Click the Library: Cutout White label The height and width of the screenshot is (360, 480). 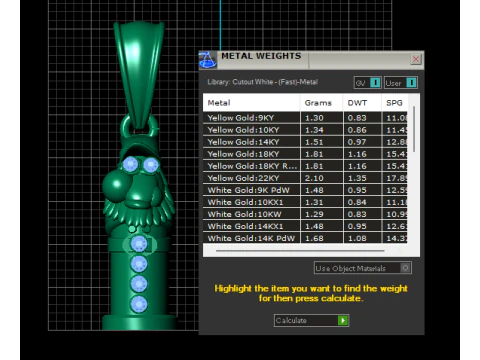coord(262,82)
